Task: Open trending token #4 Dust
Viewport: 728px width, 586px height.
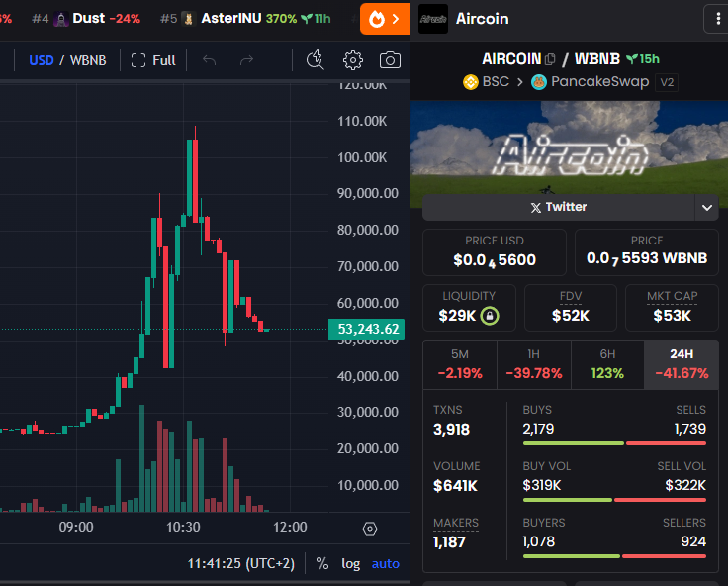Action: point(86,19)
